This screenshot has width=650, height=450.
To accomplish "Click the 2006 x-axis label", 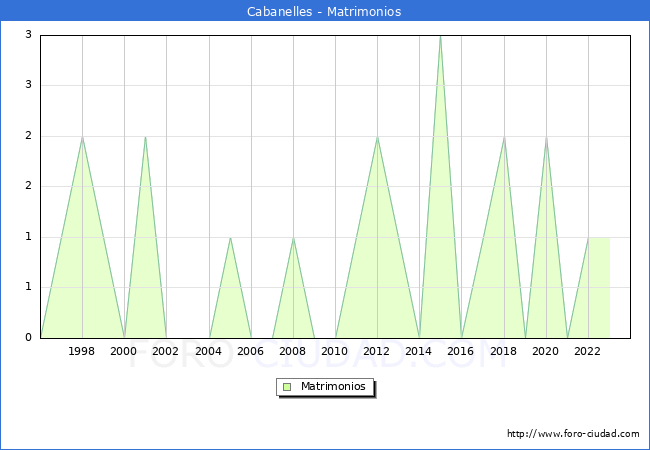I will (x=250, y=351).
